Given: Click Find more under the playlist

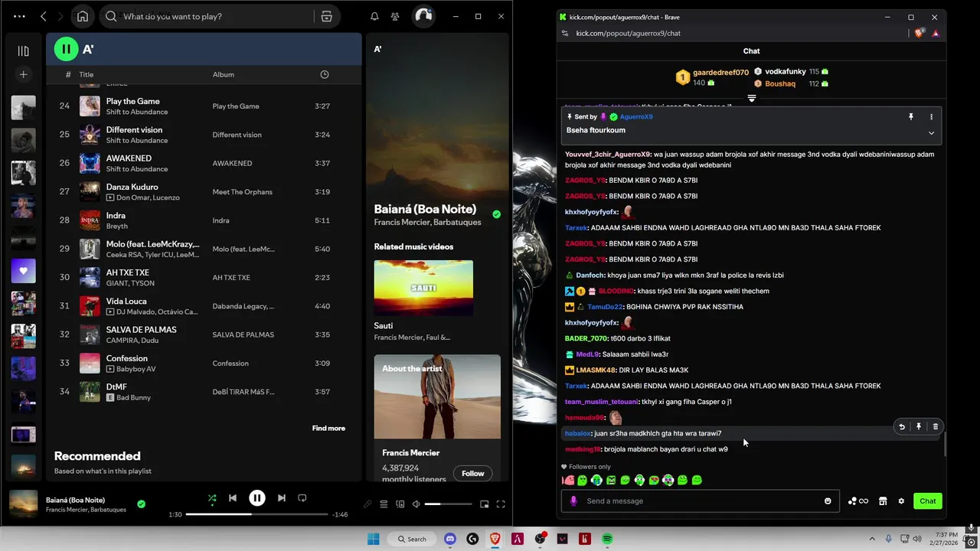Looking at the screenshot, I should point(328,428).
